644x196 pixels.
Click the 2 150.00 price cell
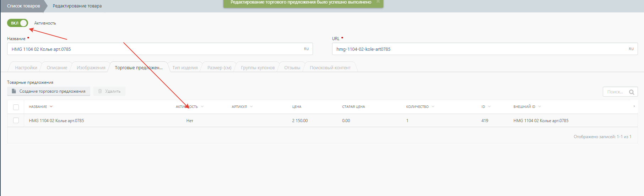click(x=300, y=121)
